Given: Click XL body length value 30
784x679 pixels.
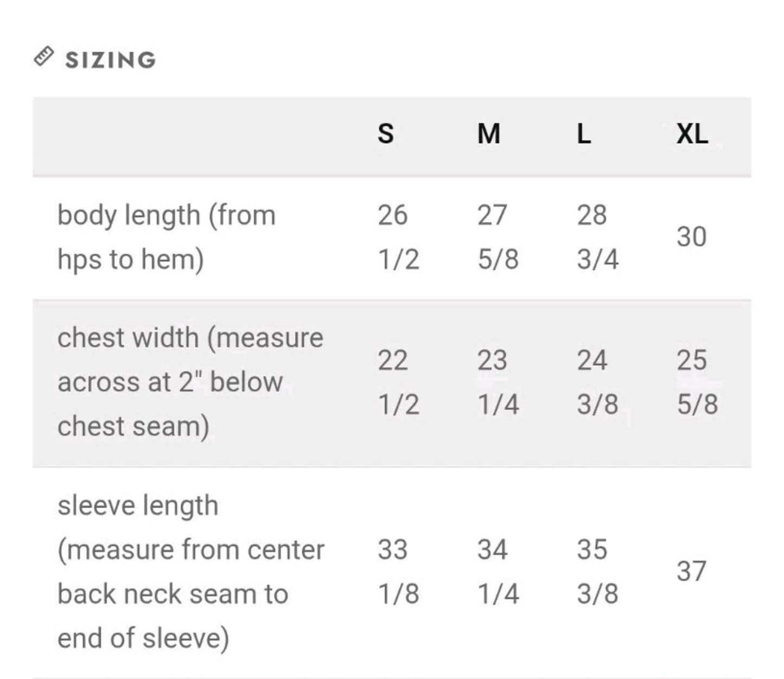Looking at the screenshot, I should coord(691,237).
